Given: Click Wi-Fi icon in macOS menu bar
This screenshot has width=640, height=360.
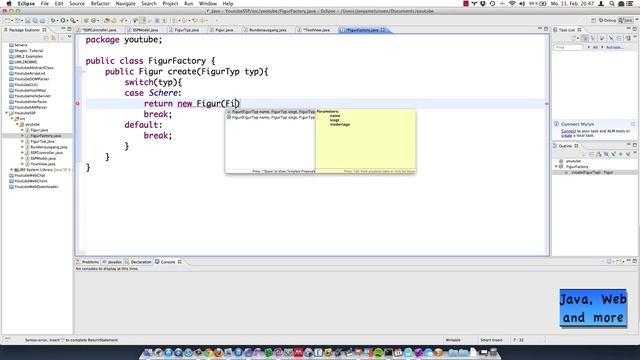Looking at the screenshot, I should point(512,3).
